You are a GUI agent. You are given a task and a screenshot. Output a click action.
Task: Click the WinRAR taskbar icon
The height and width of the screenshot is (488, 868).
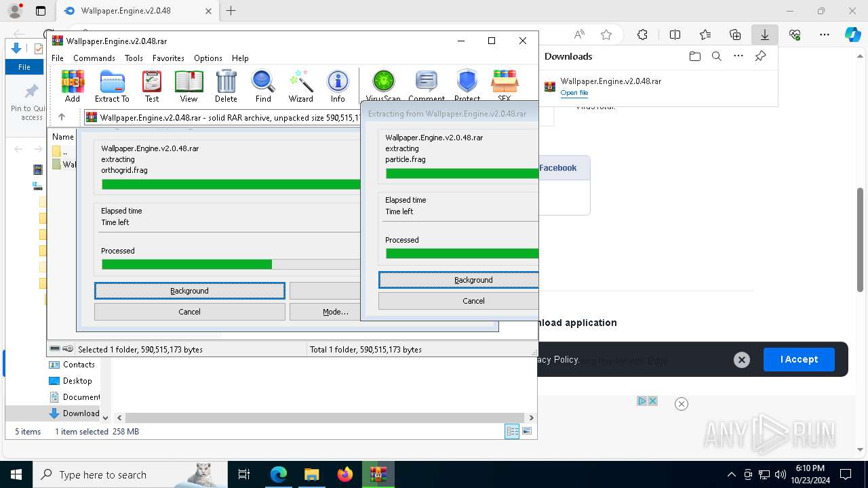(x=378, y=474)
